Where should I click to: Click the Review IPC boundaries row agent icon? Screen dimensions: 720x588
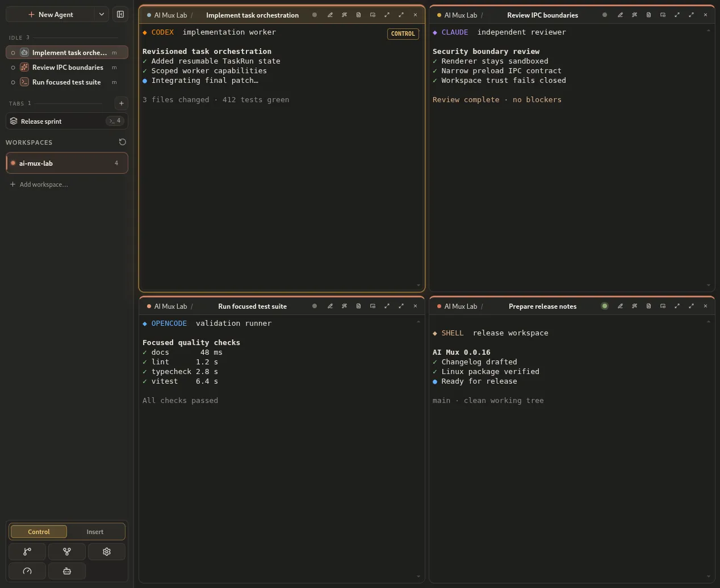pyautogui.click(x=24, y=68)
